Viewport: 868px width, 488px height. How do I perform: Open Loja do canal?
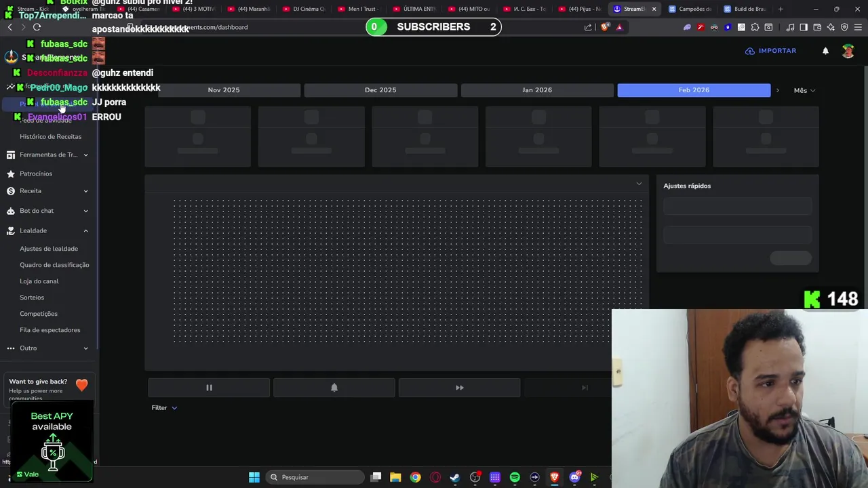pyautogui.click(x=39, y=281)
